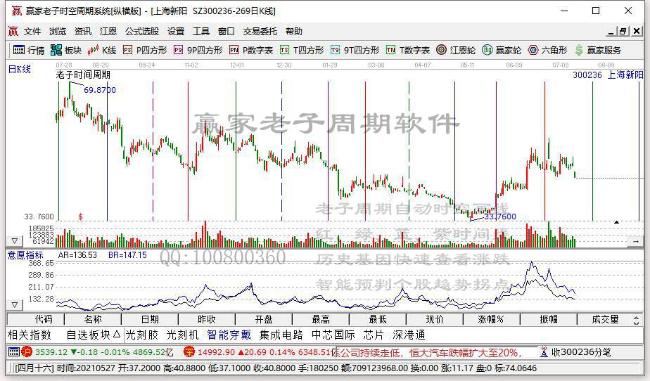This screenshot has width=650, height=381.
Task: Sort by 成交量 column header
Action: (x=605, y=319)
